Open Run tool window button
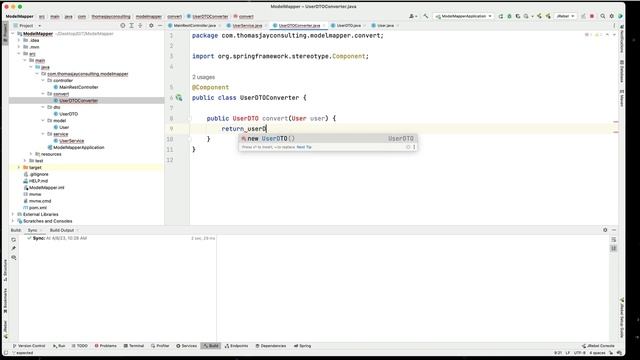Screen dimensions: 640x360 [x=59, y=346]
